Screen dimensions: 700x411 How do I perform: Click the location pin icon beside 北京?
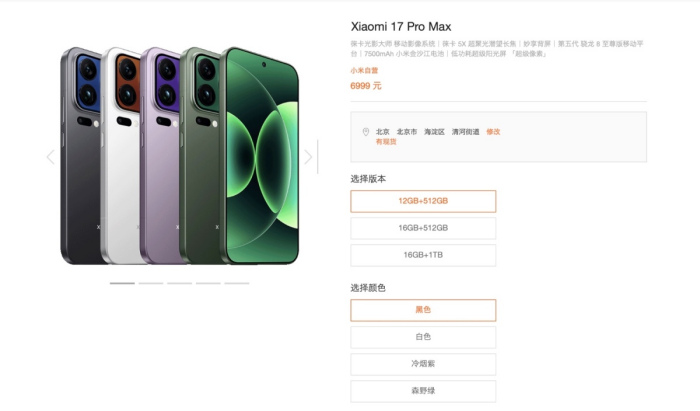coord(366,132)
